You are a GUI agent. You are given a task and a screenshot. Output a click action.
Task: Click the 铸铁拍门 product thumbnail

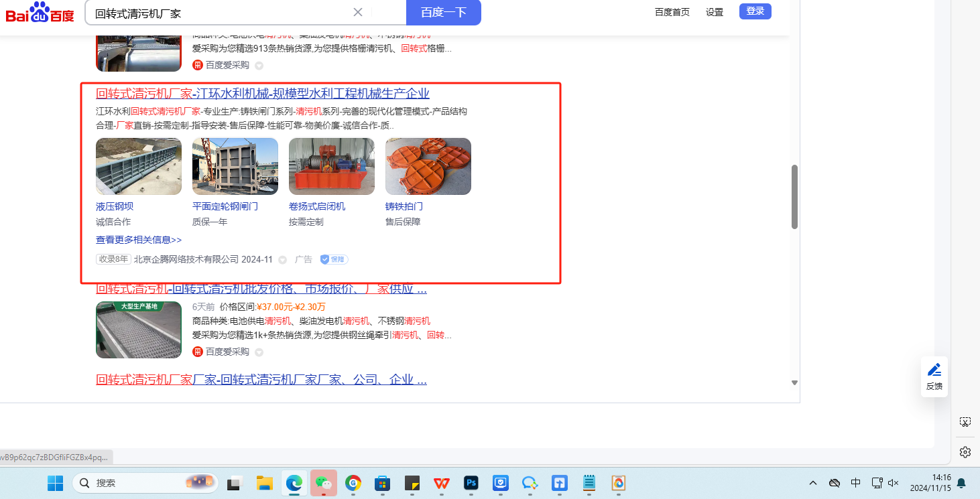(428, 166)
